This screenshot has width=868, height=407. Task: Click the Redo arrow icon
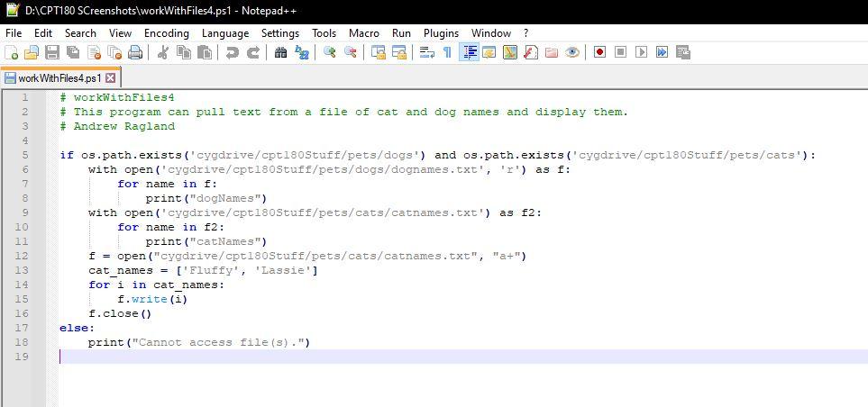[253, 52]
